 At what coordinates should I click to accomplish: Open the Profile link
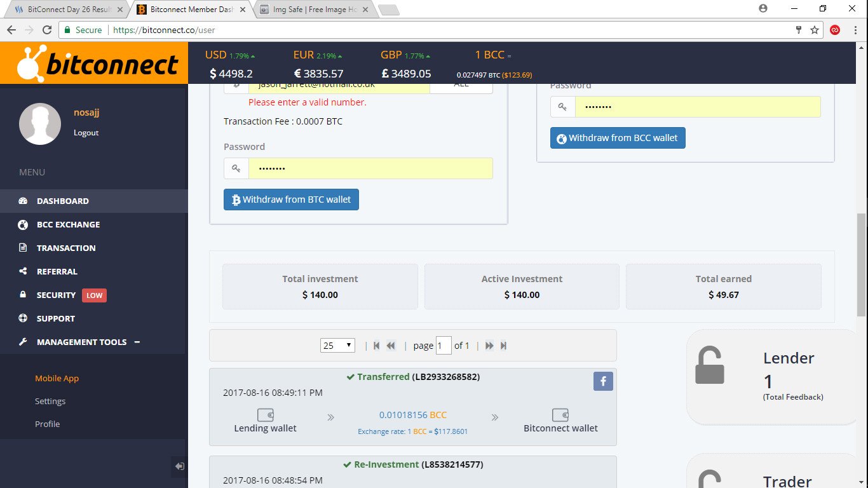click(48, 424)
